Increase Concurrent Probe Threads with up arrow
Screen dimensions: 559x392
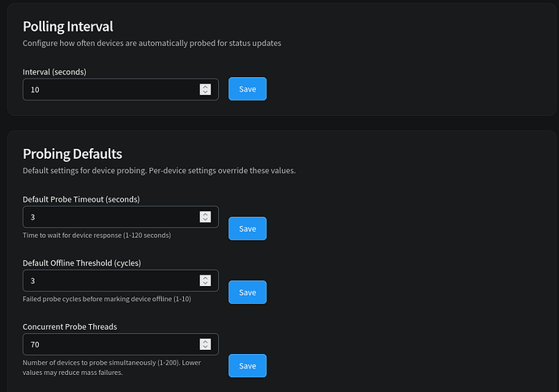pos(206,341)
